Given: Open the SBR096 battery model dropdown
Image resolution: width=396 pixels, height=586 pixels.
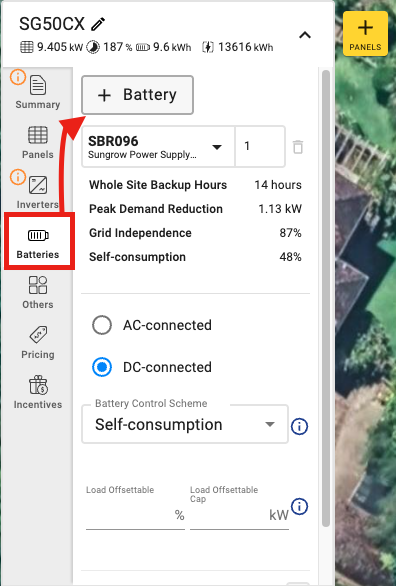Looking at the screenshot, I should 158,146.
